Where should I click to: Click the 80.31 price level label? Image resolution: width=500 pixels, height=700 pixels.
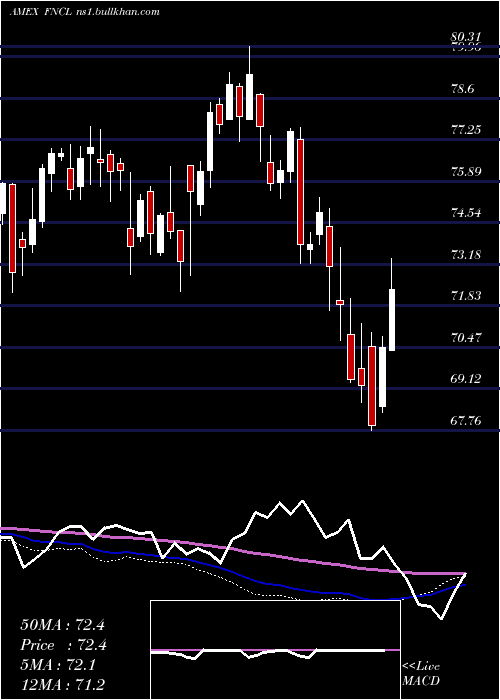466,38
